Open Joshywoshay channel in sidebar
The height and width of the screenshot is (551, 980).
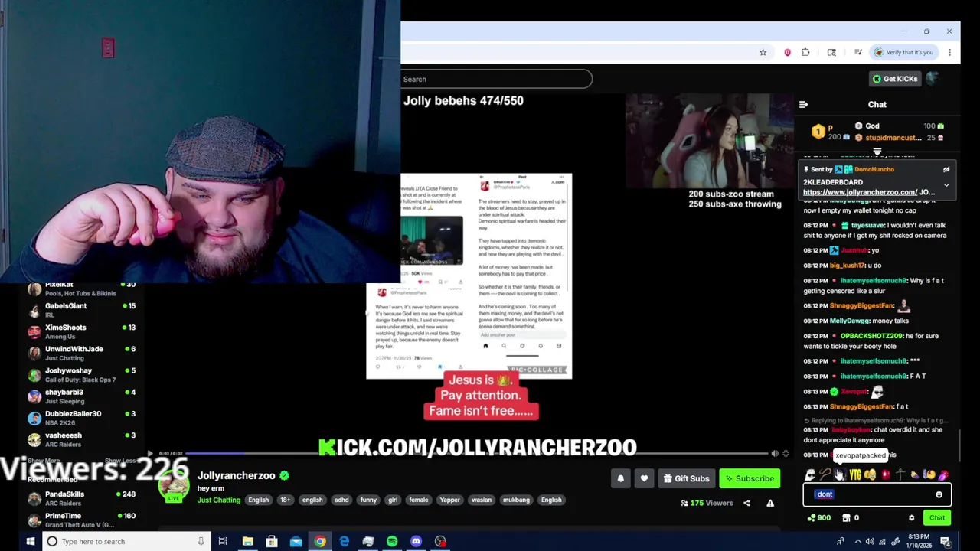pyautogui.click(x=81, y=375)
